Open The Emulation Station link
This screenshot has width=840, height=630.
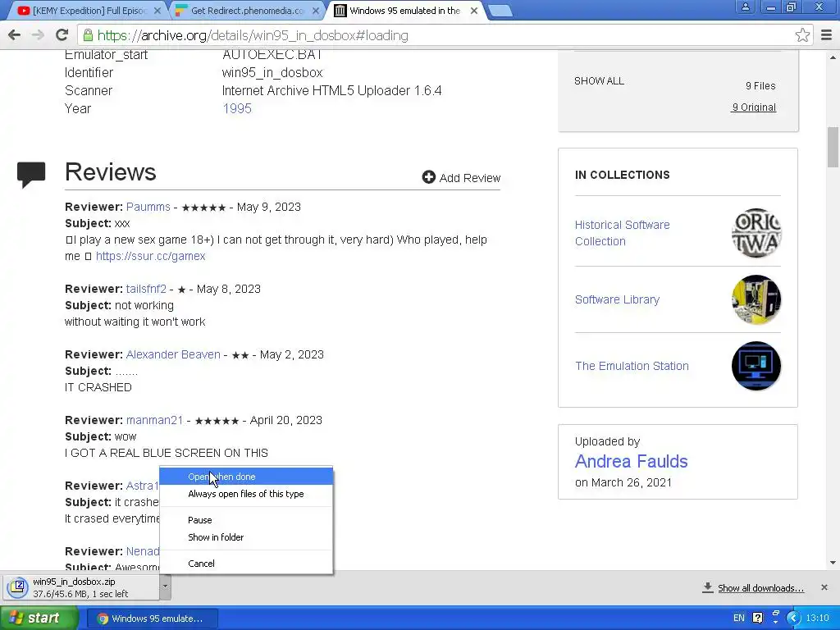click(x=632, y=366)
